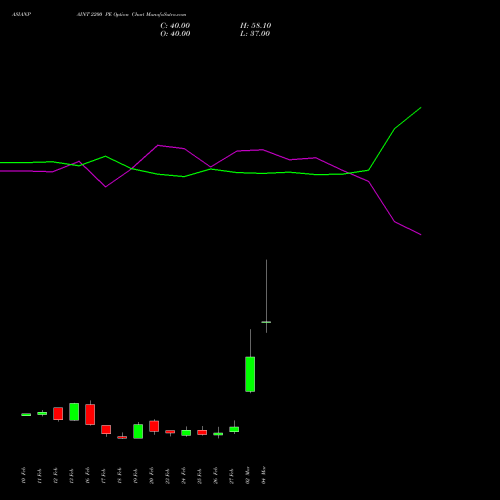This screenshot has height=500, width=500.
Task: Click the red 17 Feb candle
Action: point(106,429)
